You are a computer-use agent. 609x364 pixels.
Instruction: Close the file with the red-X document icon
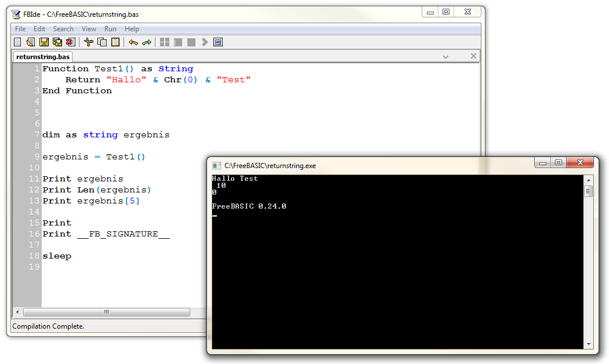pos(70,42)
